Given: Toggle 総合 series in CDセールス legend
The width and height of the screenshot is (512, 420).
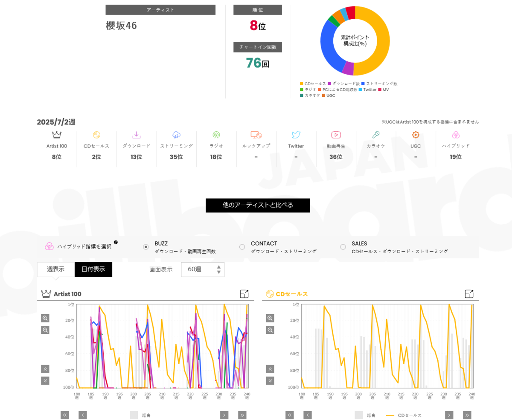Looking at the screenshot, I should pyautogui.click(x=365, y=415).
